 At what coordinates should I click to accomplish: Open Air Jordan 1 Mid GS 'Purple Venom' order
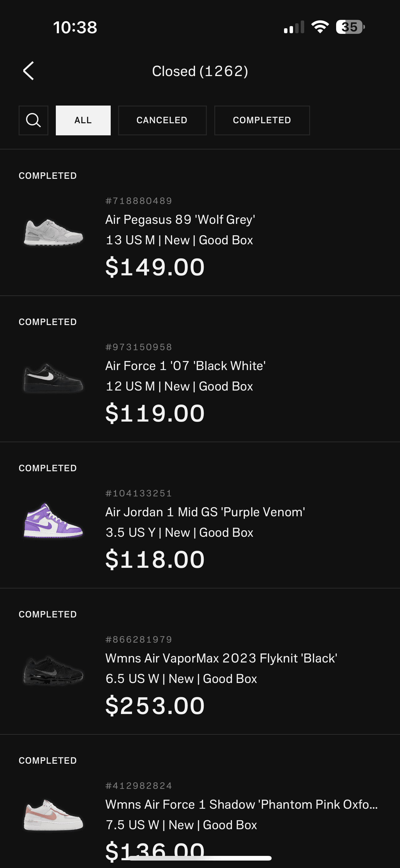(200, 515)
